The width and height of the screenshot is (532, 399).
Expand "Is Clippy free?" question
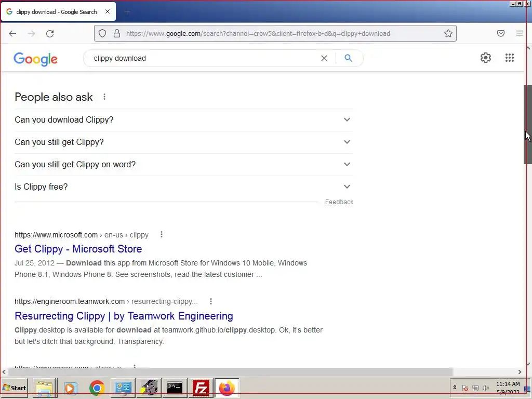click(x=184, y=187)
